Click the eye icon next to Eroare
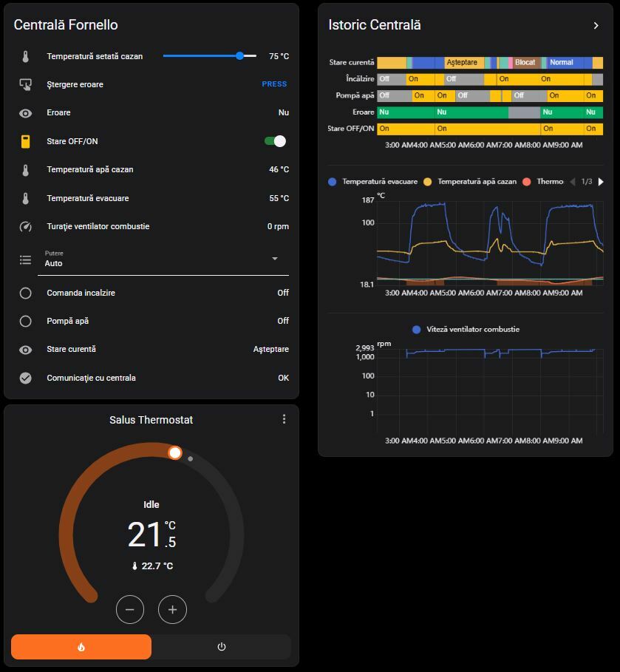This screenshot has width=620, height=672. point(26,113)
